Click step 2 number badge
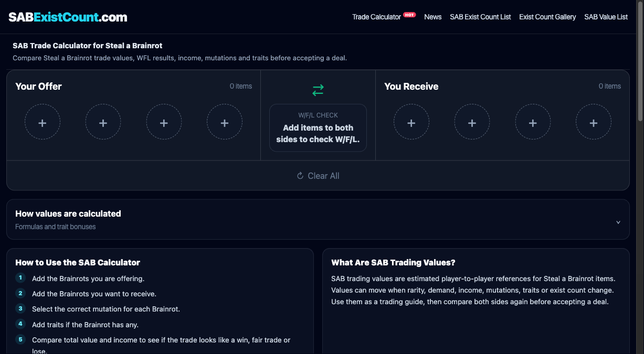Viewport: 644px width, 354px height. [x=20, y=293]
